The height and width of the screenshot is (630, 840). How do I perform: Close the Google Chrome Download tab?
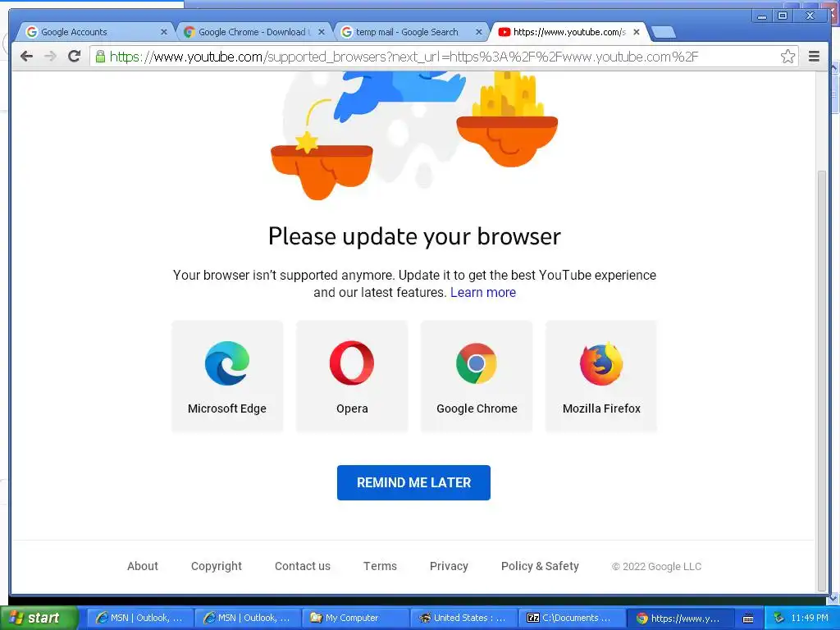[x=322, y=32]
